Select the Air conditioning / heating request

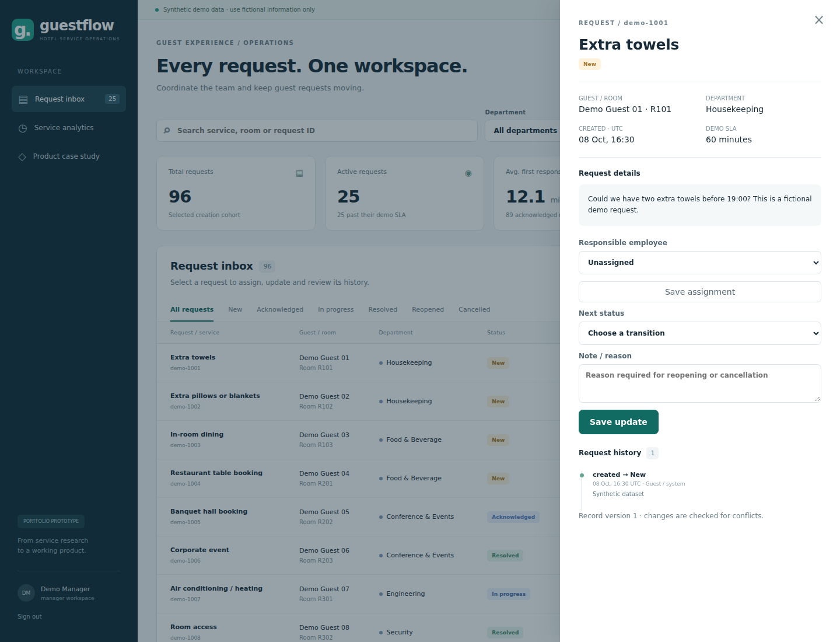click(358, 594)
